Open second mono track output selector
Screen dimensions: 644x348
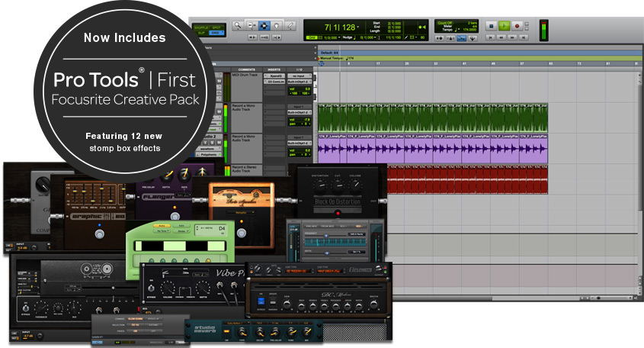(300, 143)
